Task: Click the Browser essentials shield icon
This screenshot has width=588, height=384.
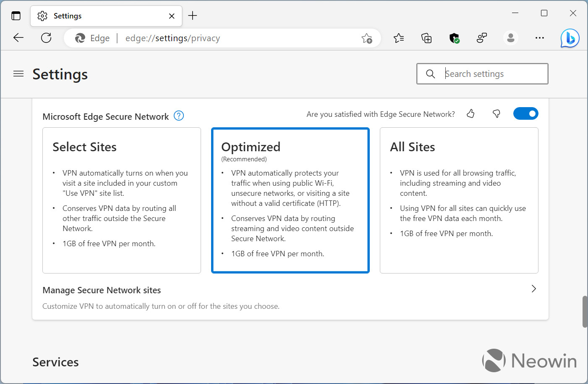Action: pyautogui.click(x=454, y=38)
